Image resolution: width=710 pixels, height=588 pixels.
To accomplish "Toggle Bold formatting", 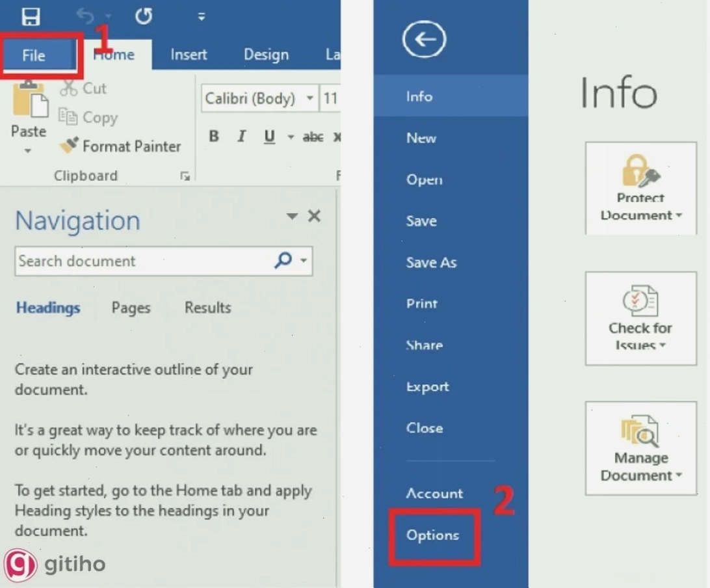I will (214, 136).
